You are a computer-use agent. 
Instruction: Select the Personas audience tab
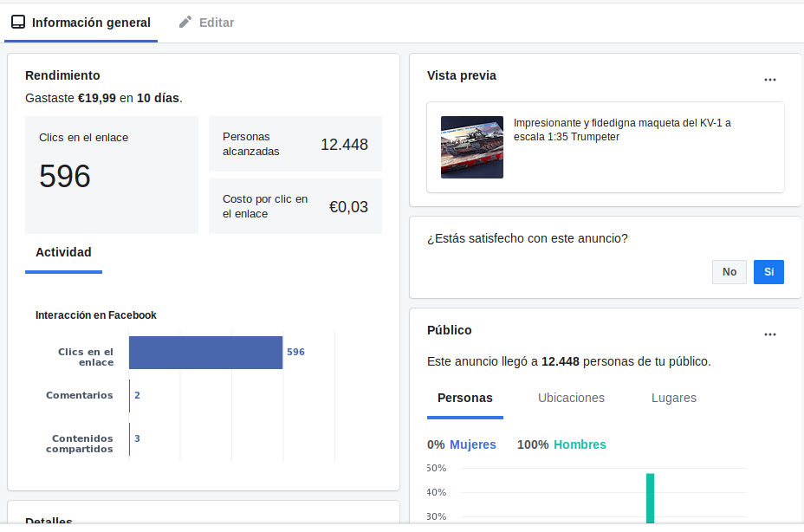[x=465, y=398]
